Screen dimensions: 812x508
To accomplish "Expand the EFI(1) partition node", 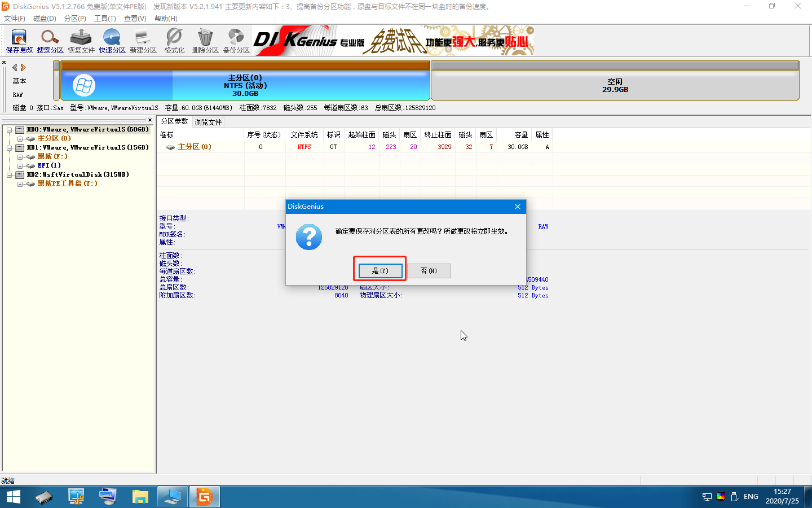I will [20, 166].
